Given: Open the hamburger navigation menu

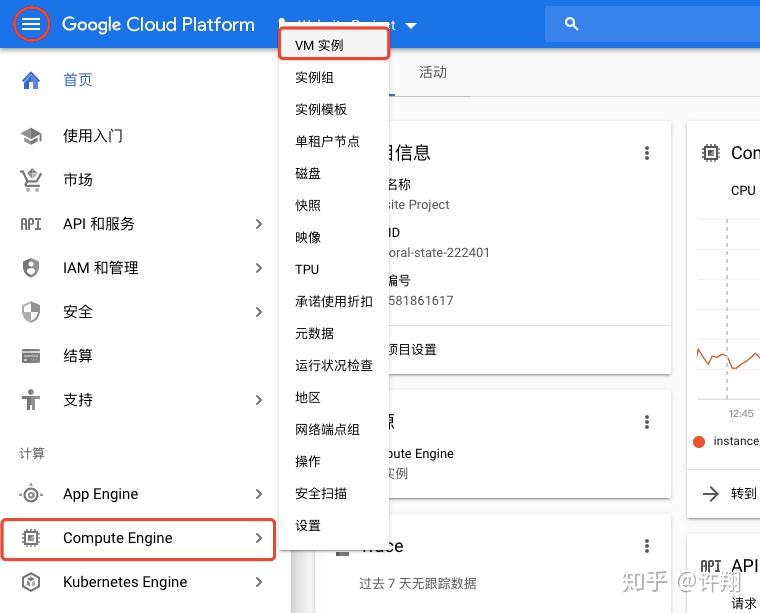Looking at the screenshot, I should [x=31, y=24].
